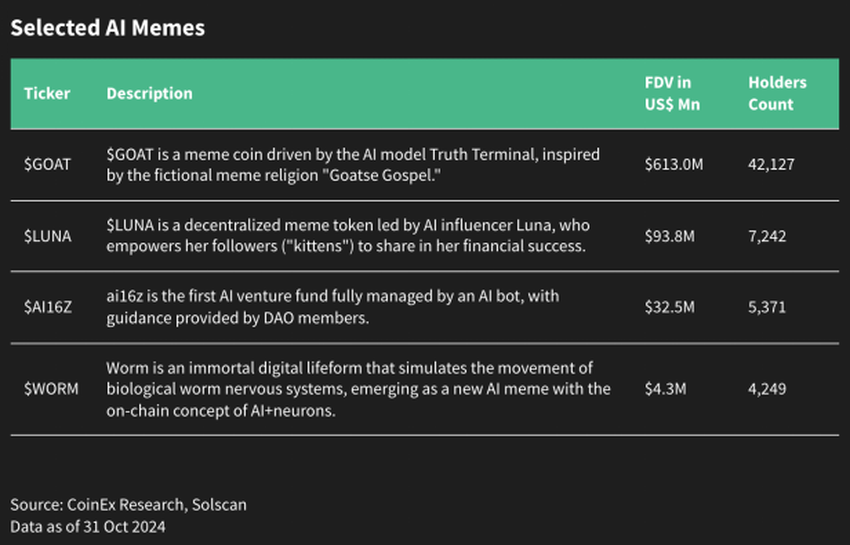Viewport: 850px width, 545px height.
Task: Click the Worm immortal lifeform description
Action: tap(358, 389)
